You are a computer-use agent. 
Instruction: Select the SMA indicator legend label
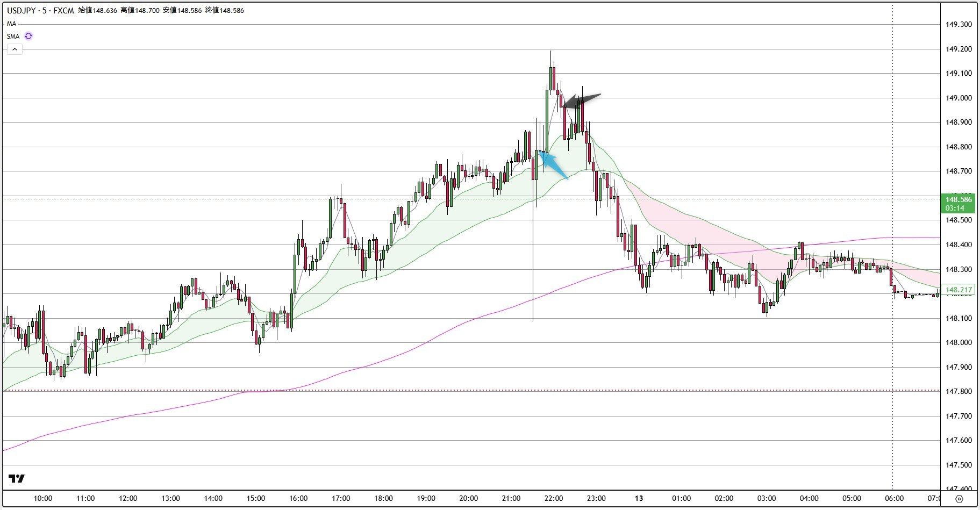click(13, 37)
